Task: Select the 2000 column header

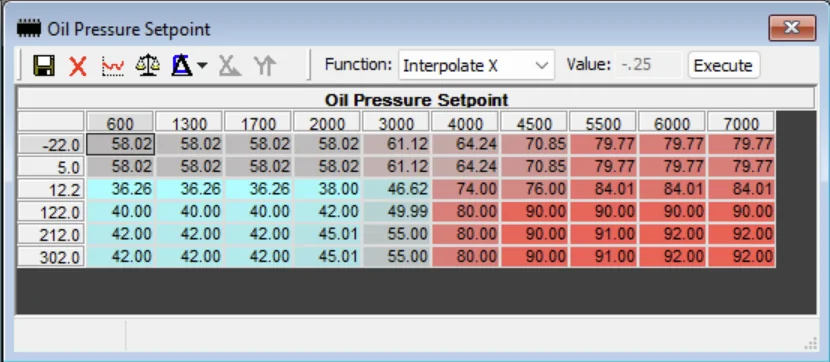Action: pyautogui.click(x=327, y=122)
